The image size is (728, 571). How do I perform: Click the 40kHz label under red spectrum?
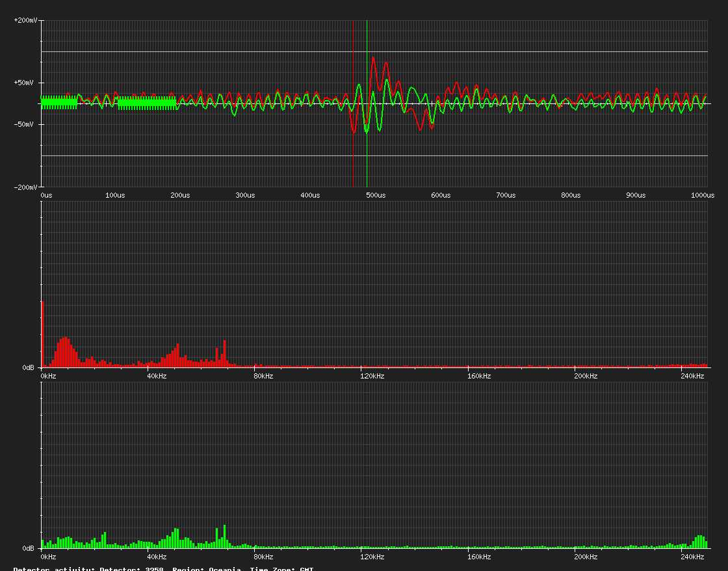pos(157,376)
